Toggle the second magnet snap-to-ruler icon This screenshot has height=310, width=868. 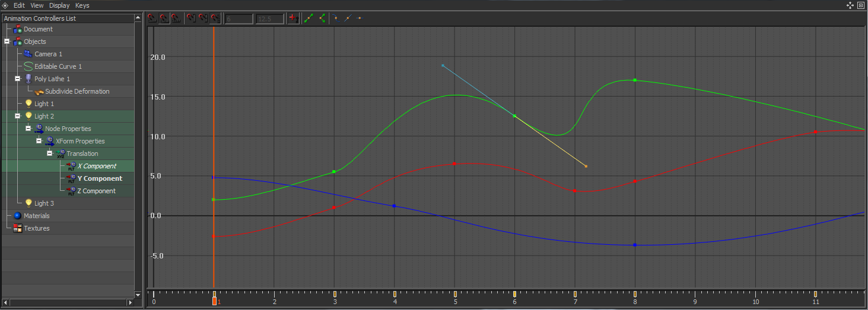[164, 18]
